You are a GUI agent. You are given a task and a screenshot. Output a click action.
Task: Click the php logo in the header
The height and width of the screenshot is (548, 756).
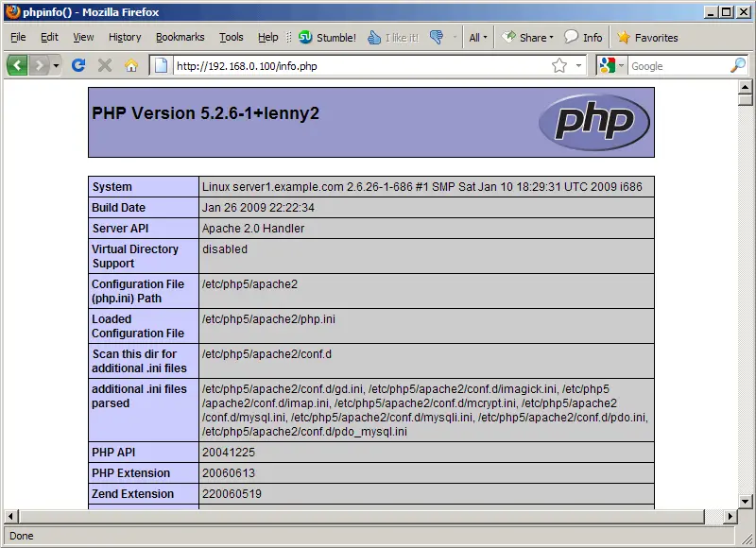594,122
